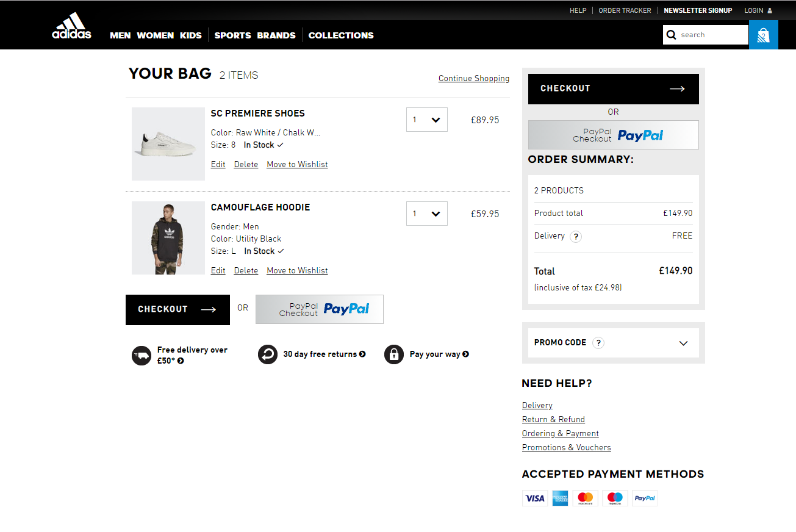Open quantity dropdown for SC Premiere Shoes
This screenshot has width=796, height=532.
pos(427,120)
